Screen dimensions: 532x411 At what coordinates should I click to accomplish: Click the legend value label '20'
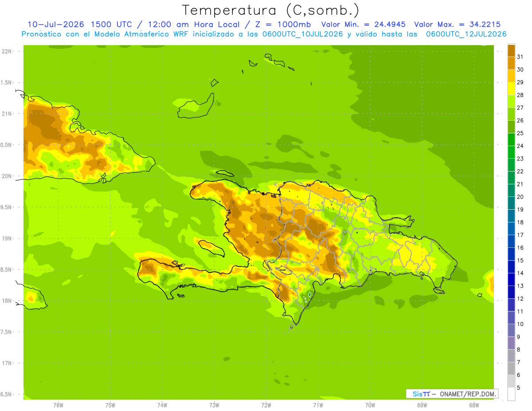click(520, 197)
